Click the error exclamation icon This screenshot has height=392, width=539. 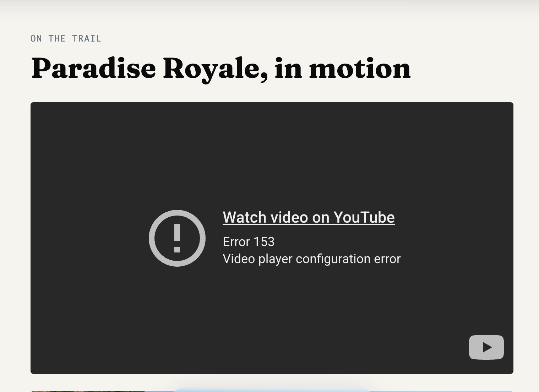point(177,238)
